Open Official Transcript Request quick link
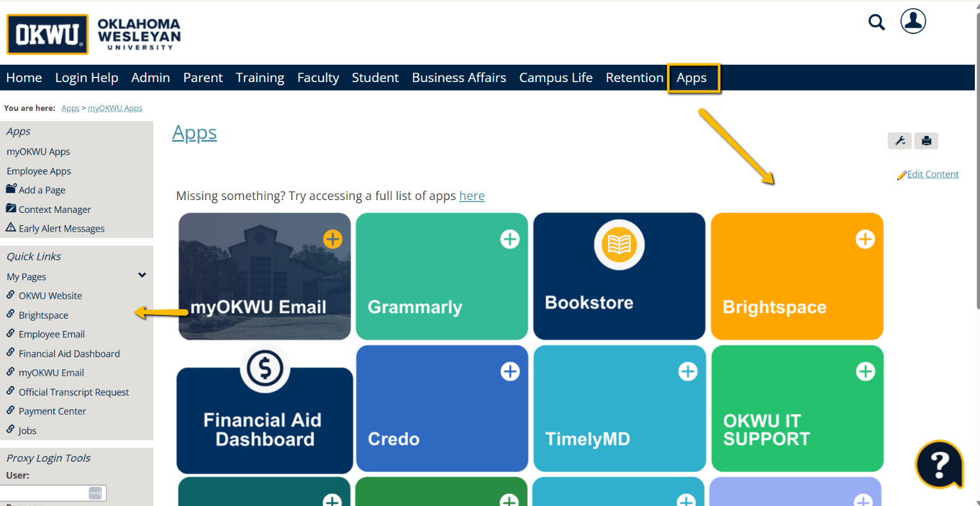The width and height of the screenshot is (980, 506). [74, 392]
